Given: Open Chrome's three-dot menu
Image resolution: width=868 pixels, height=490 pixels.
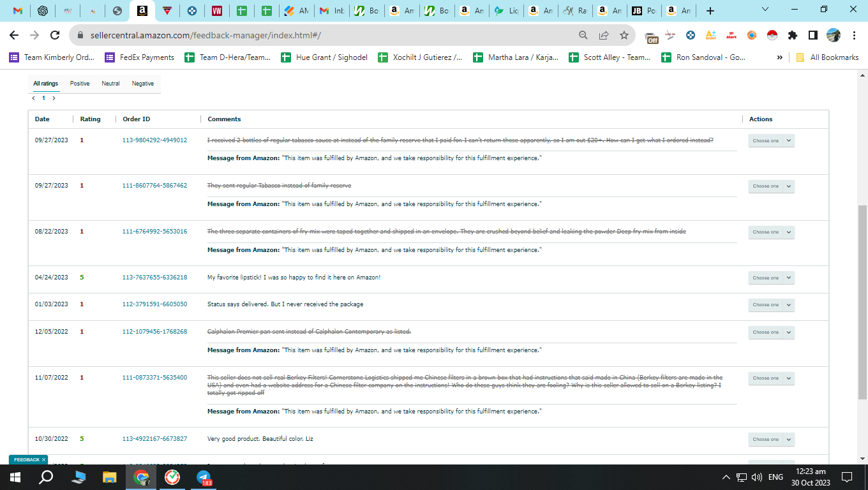Looking at the screenshot, I should pos(854,35).
